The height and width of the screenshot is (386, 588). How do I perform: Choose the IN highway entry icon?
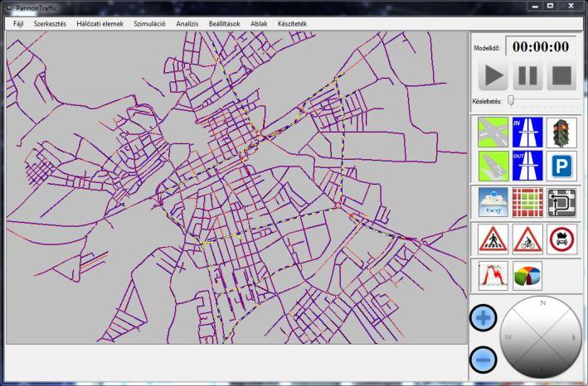(527, 133)
